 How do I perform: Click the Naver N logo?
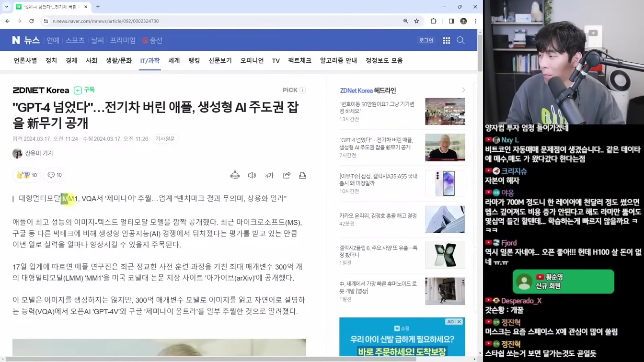[16, 41]
